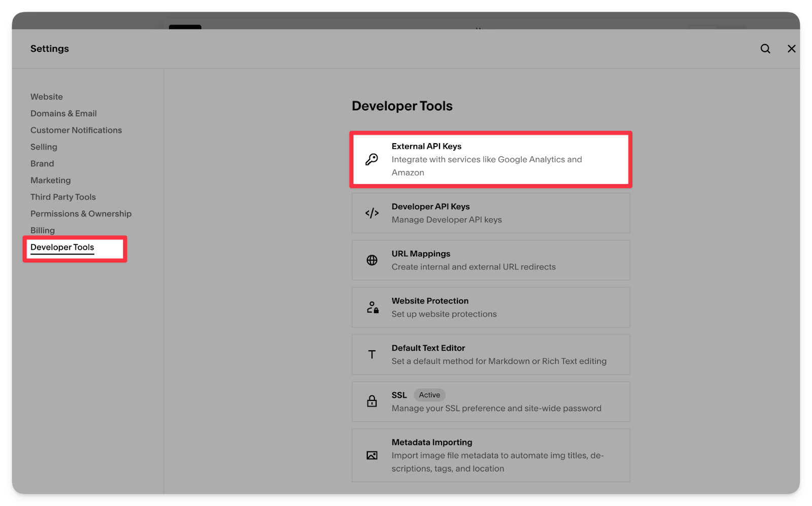Click the globe icon beside URL Mappings
The width and height of the screenshot is (812, 506).
tap(371, 260)
